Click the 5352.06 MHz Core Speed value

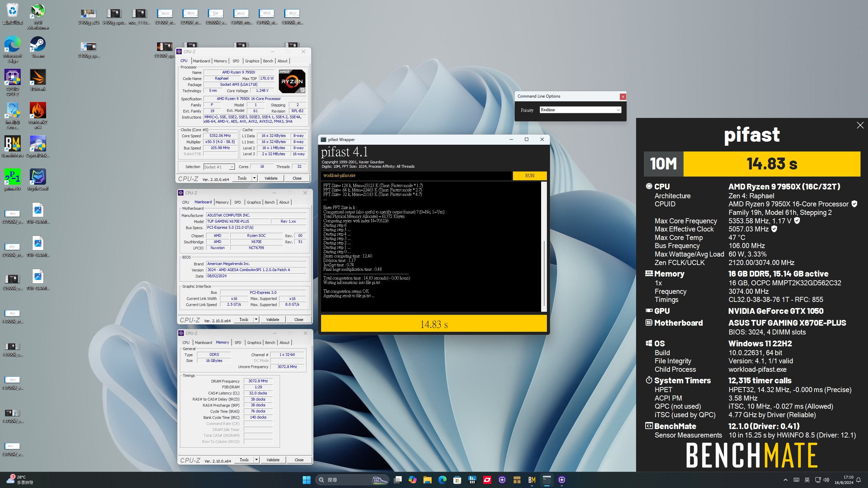point(220,136)
